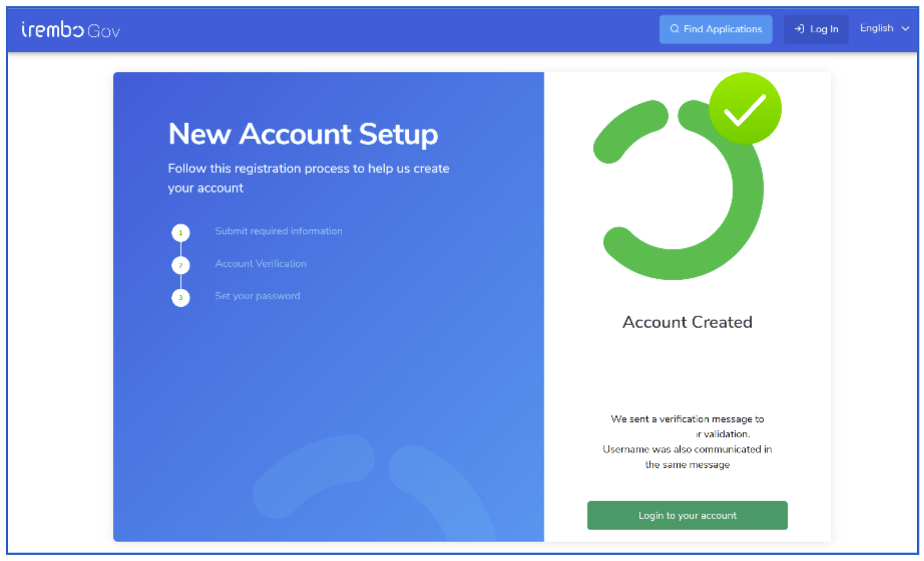Click the Irembo Gov logo
Image resolution: width=924 pixels, height=561 pixels.
coord(70,29)
